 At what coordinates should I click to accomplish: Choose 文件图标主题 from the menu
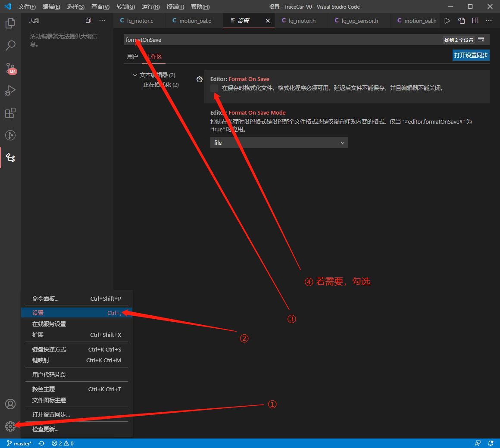tap(77, 400)
